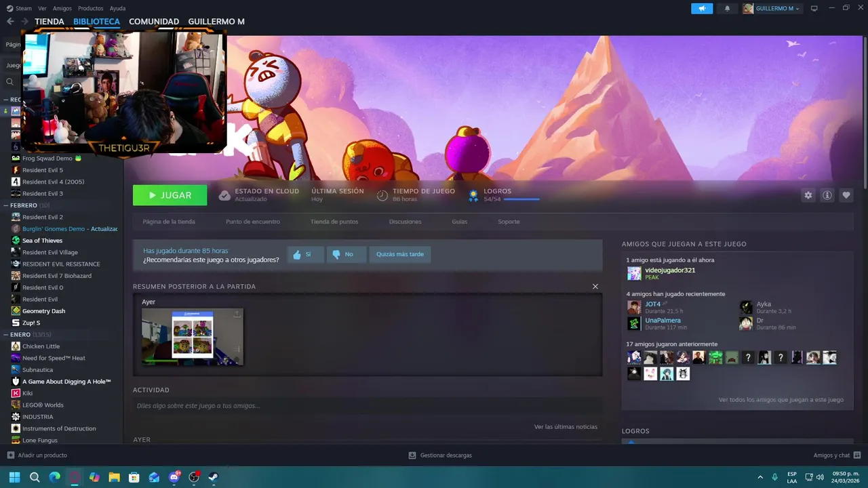This screenshot has height=488, width=868.
Task: Open Discord from the taskbar
Action: pyautogui.click(x=174, y=477)
